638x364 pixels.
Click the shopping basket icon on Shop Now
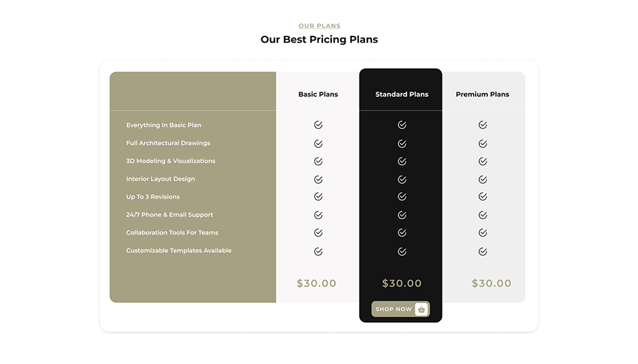pyautogui.click(x=421, y=309)
